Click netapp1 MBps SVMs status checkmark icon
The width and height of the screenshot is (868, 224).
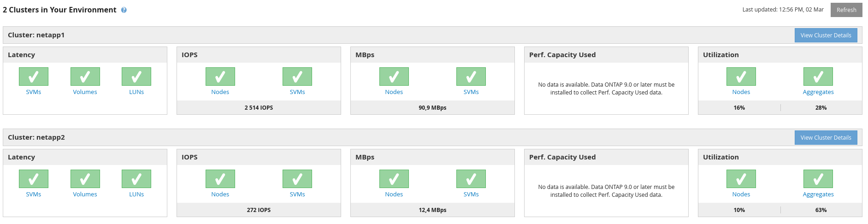[471, 77]
